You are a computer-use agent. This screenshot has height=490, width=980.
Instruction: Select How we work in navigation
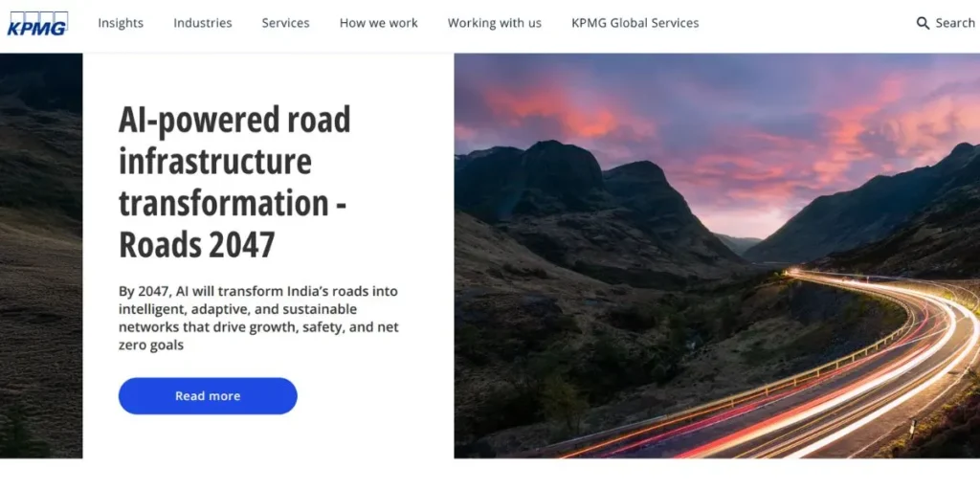tap(379, 23)
